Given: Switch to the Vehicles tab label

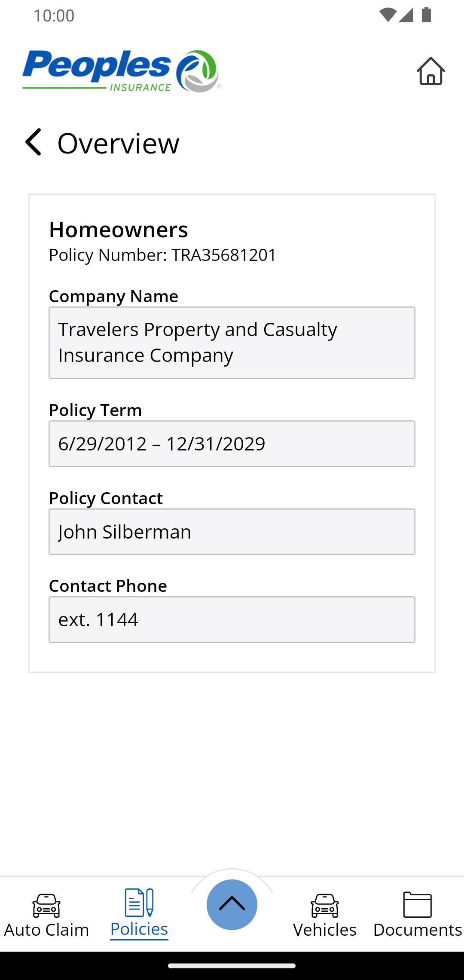Looking at the screenshot, I should [325, 930].
